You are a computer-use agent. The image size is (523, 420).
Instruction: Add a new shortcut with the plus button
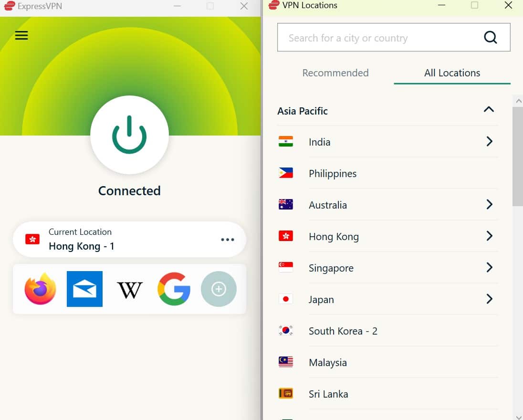219,289
